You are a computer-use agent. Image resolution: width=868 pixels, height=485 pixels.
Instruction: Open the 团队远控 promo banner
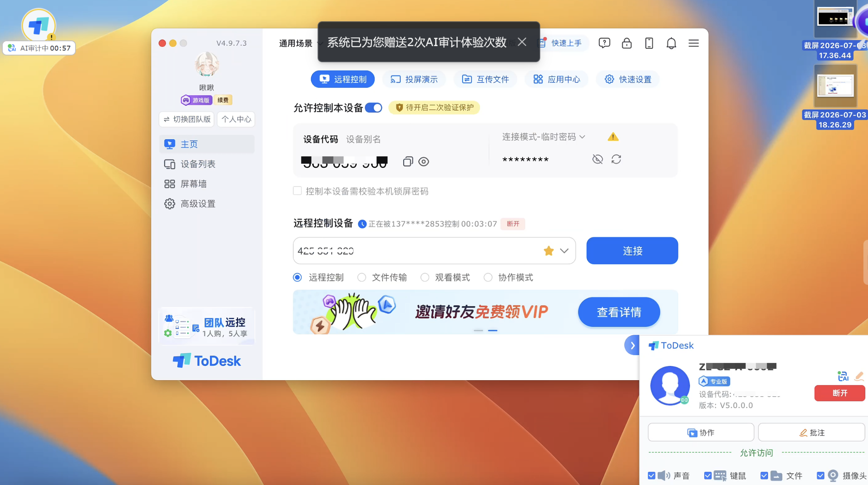[x=207, y=326]
